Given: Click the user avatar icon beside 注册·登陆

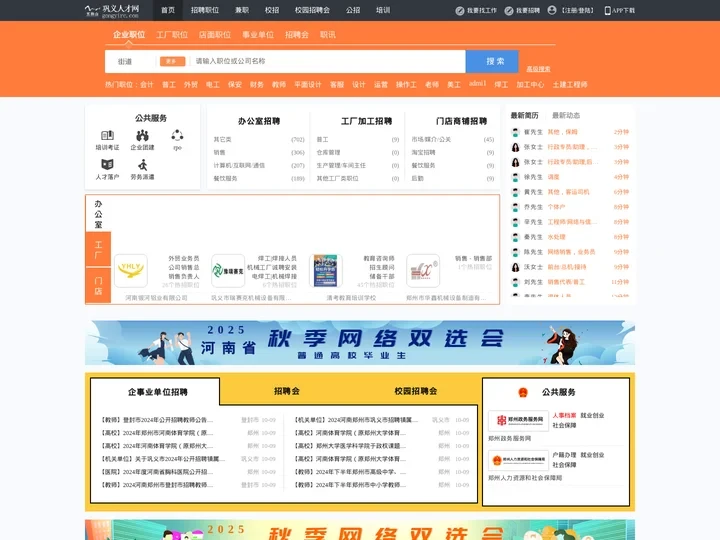Looking at the screenshot, I should 552,10.
